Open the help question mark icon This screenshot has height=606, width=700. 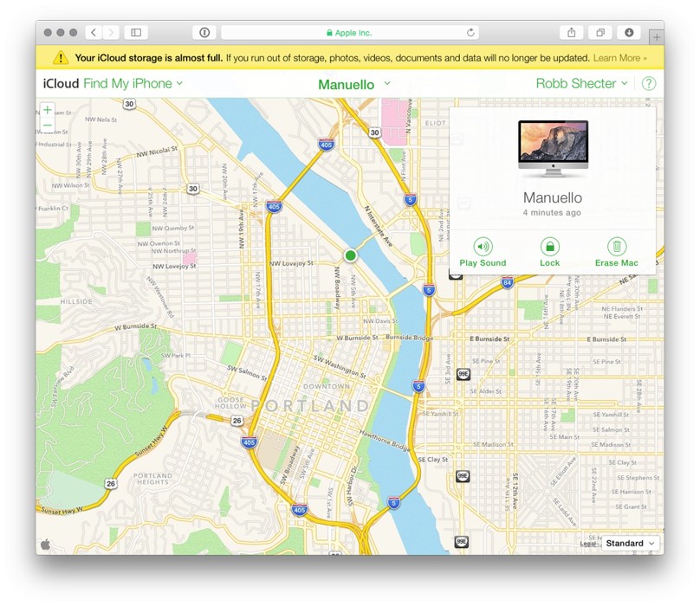tap(648, 83)
